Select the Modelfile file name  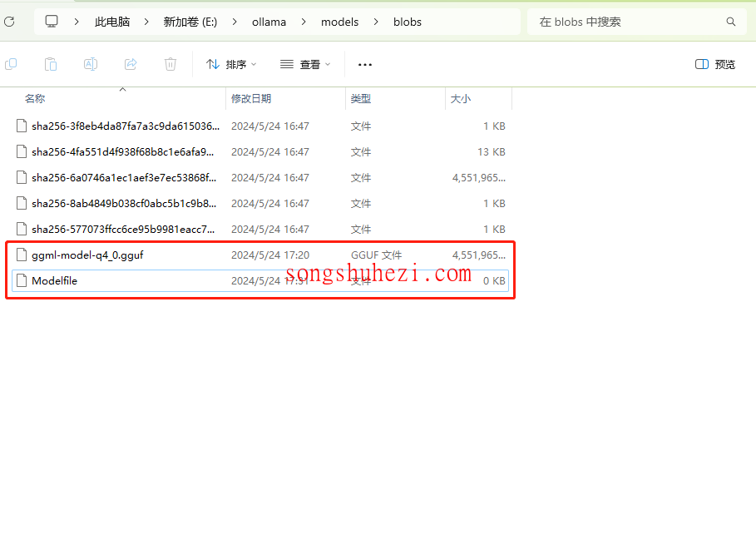pyautogui.click(x=55, y=280)
